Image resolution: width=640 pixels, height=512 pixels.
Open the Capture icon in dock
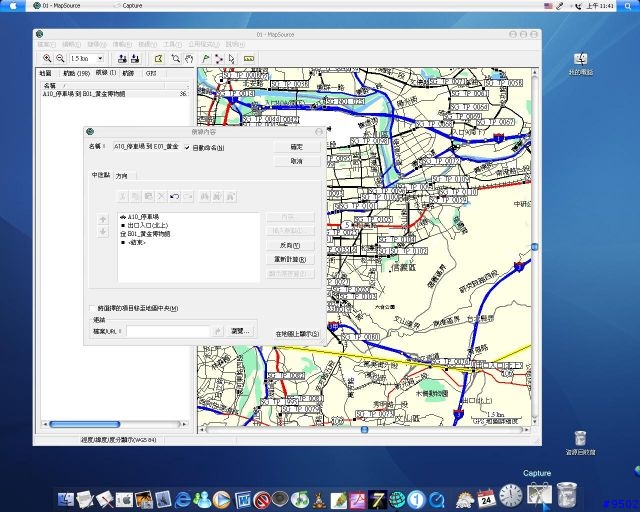point(539,495)
